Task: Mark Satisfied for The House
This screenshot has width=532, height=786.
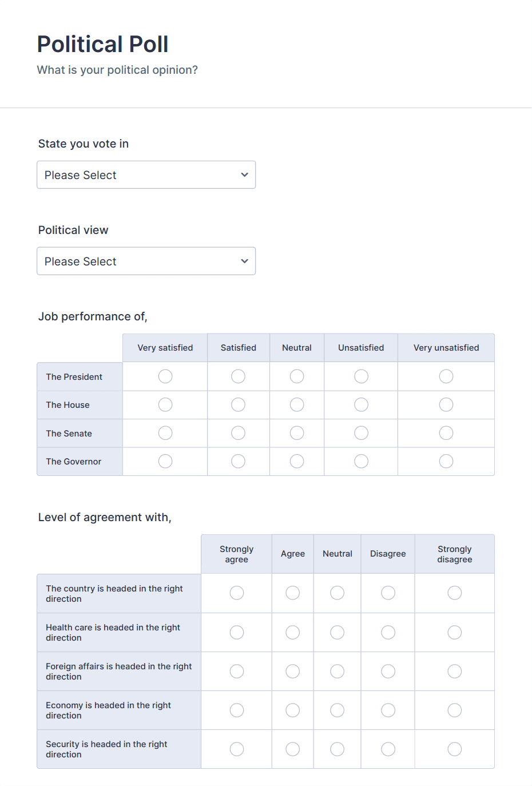Action: pos(238,404)
